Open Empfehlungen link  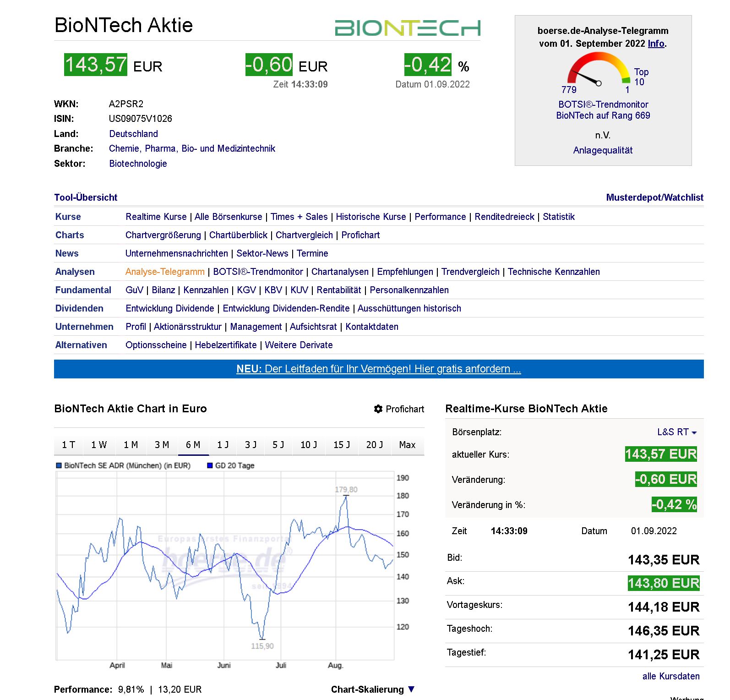[x=405, y=272]
